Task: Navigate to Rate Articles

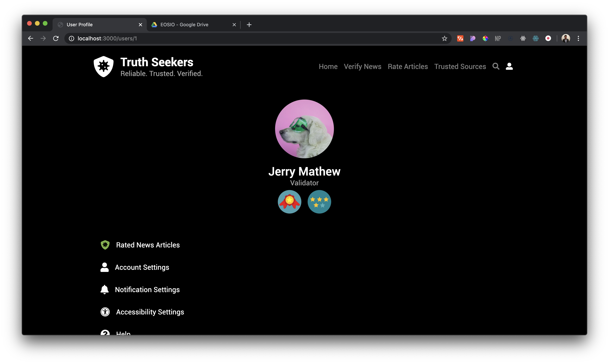Action: pos(408,66)
